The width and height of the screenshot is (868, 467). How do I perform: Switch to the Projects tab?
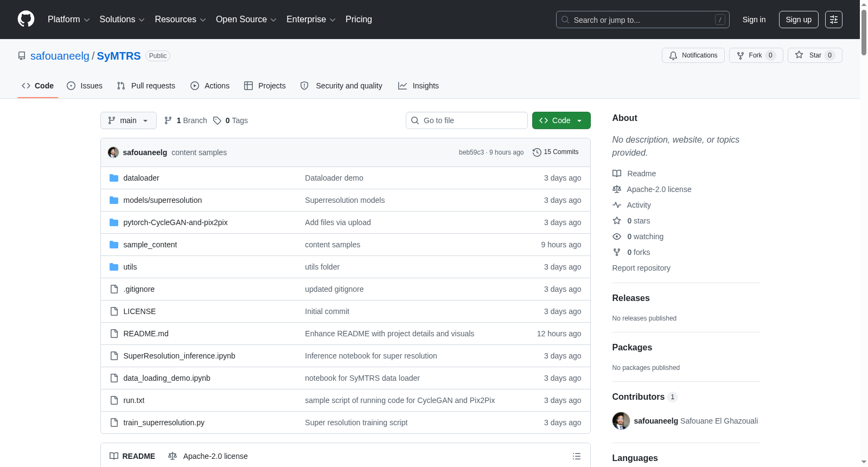click(265, 86)
